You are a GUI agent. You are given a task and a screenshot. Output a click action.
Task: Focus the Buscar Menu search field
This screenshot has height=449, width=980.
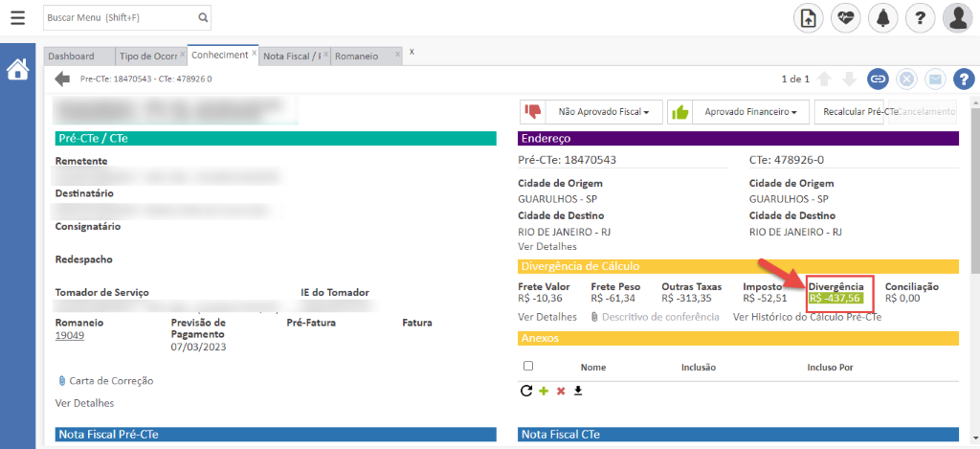coord(120,17)
